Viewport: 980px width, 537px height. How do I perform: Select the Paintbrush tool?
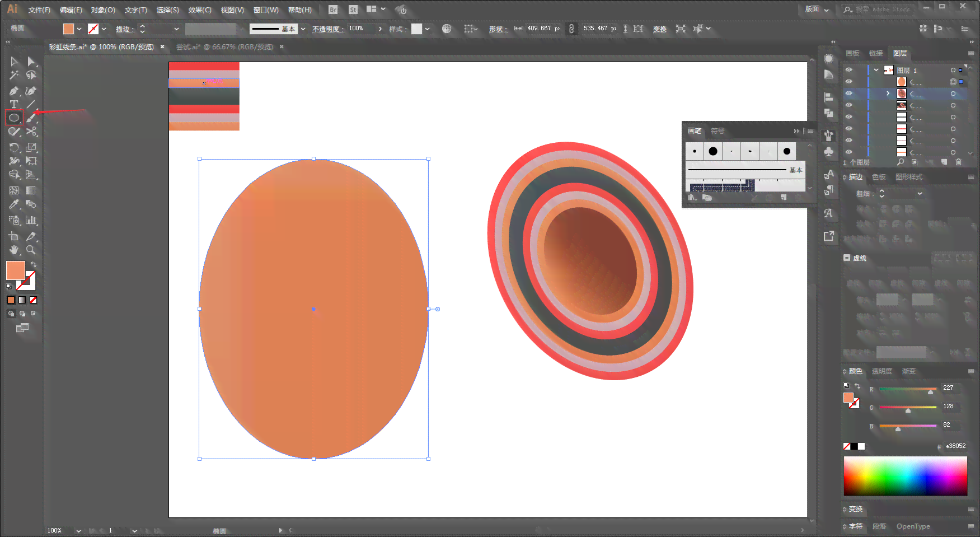point(31,118)
